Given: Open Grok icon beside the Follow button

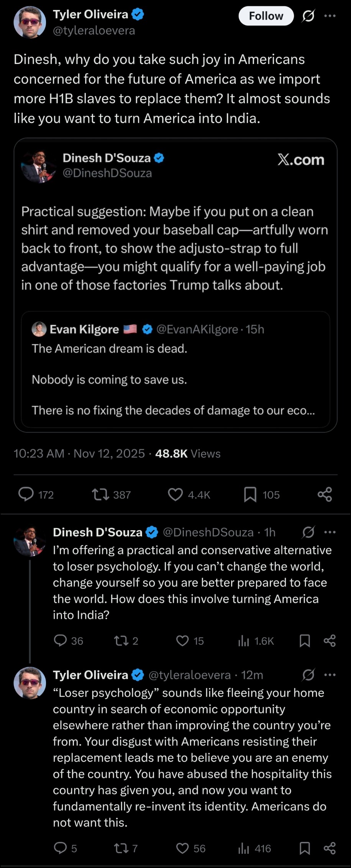Looking at the screenshot, I should point(308,16).
